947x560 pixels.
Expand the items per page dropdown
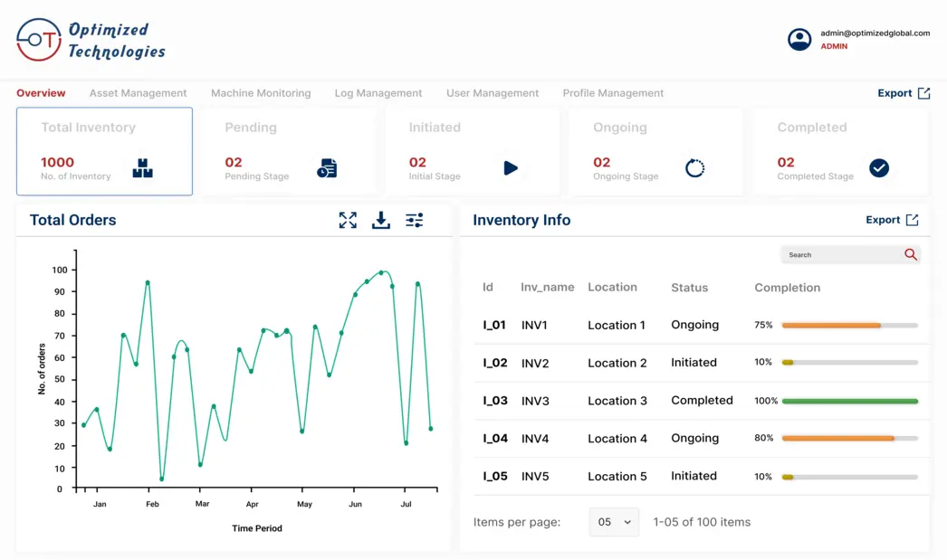(x=614, y=522)
